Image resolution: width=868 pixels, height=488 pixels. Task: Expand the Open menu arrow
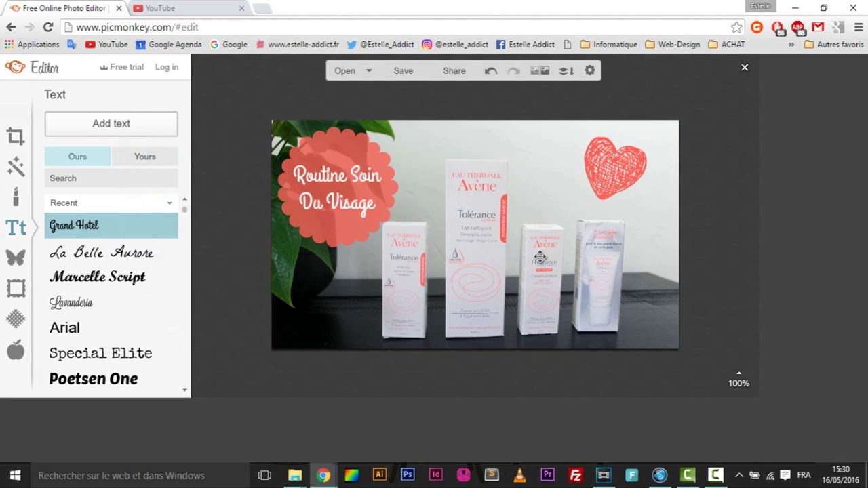369,70
